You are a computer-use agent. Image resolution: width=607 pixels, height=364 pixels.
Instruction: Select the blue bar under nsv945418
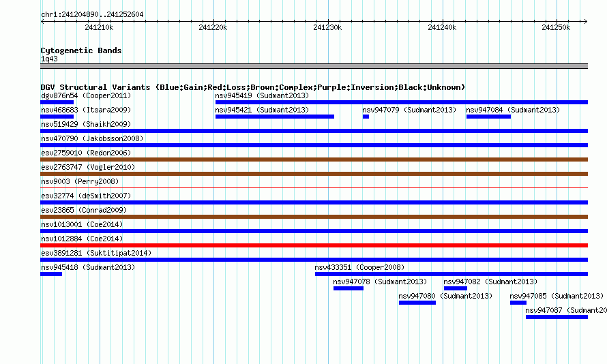[51, 274]
